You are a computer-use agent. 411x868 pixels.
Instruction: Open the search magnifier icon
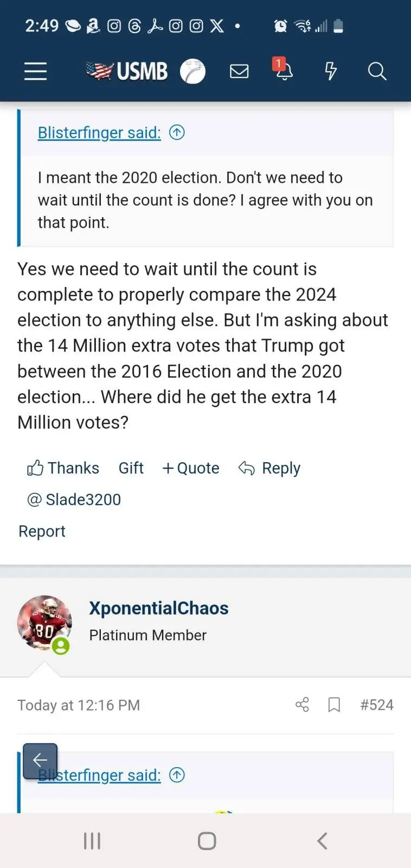[x=377, y=71]
